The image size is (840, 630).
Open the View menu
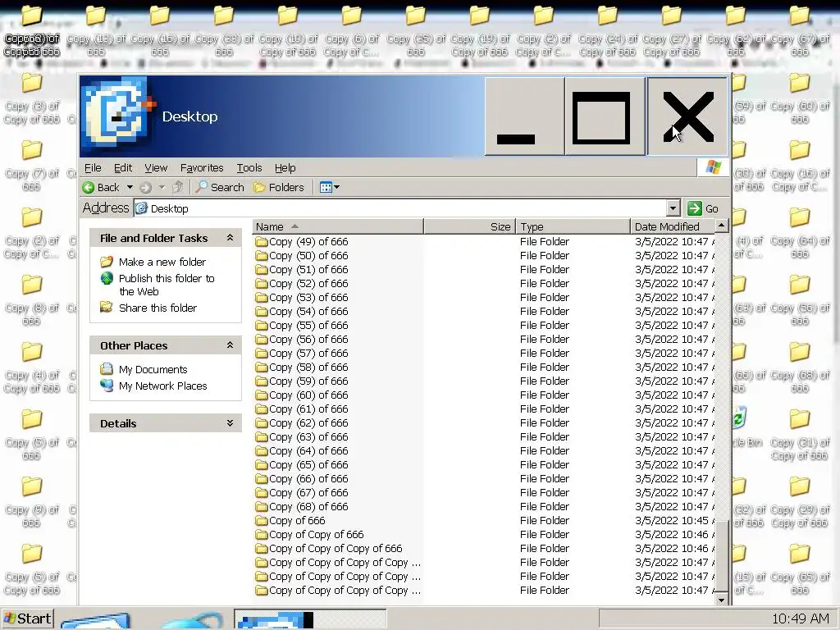click(x=156, y=168)
